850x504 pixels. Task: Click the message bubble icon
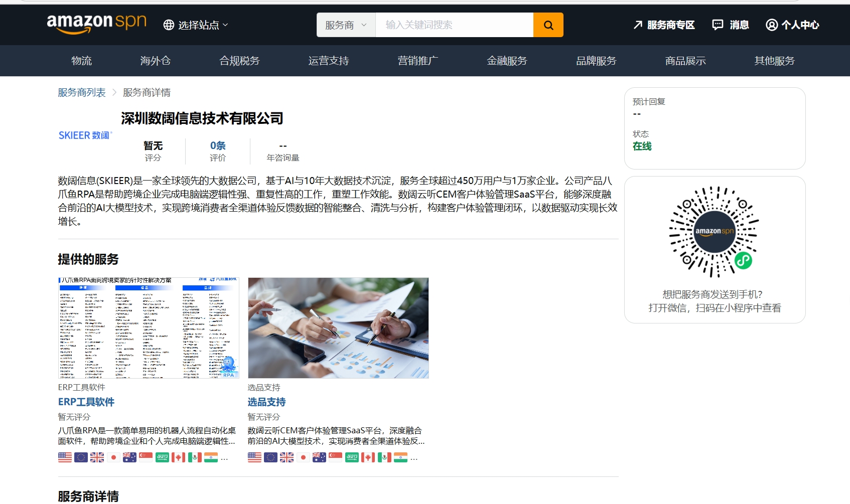pos(718,25)
